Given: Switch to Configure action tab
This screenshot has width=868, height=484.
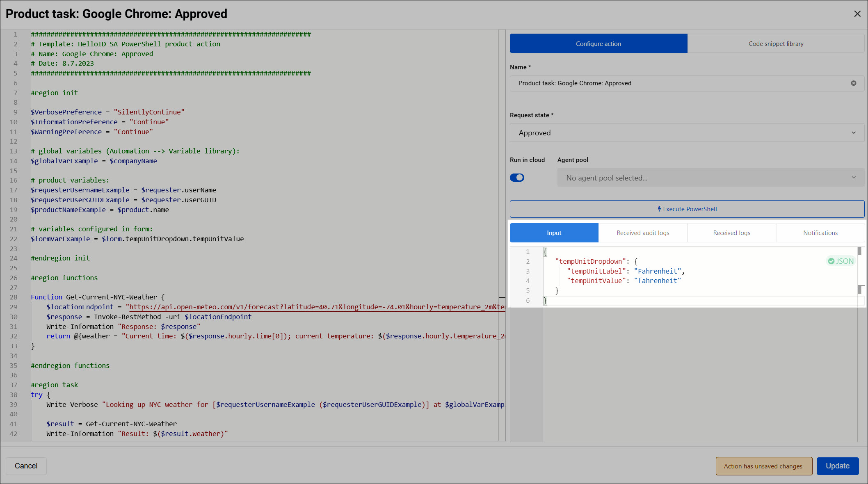Looking at the screenshot, I should (x=598, y=43).
